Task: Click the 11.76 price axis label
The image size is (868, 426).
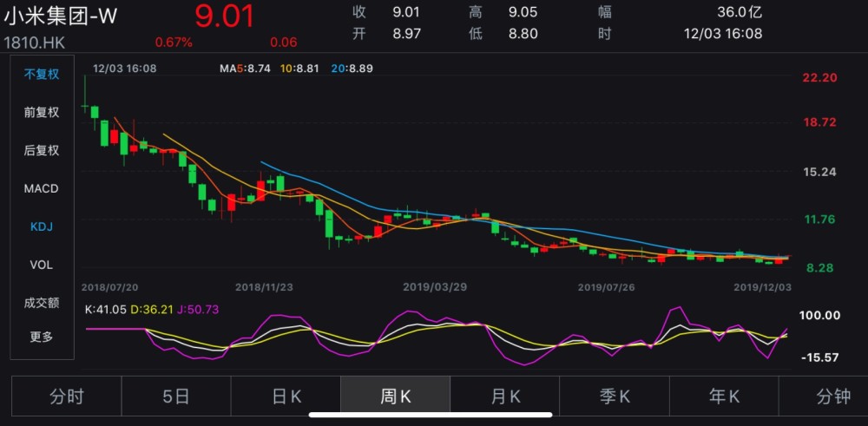Action: [820, 220]
